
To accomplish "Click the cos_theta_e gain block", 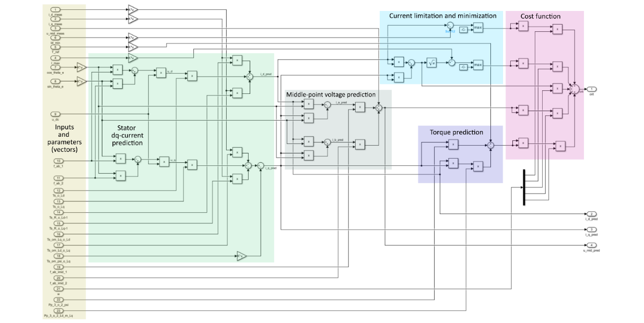I will [81, 67].
